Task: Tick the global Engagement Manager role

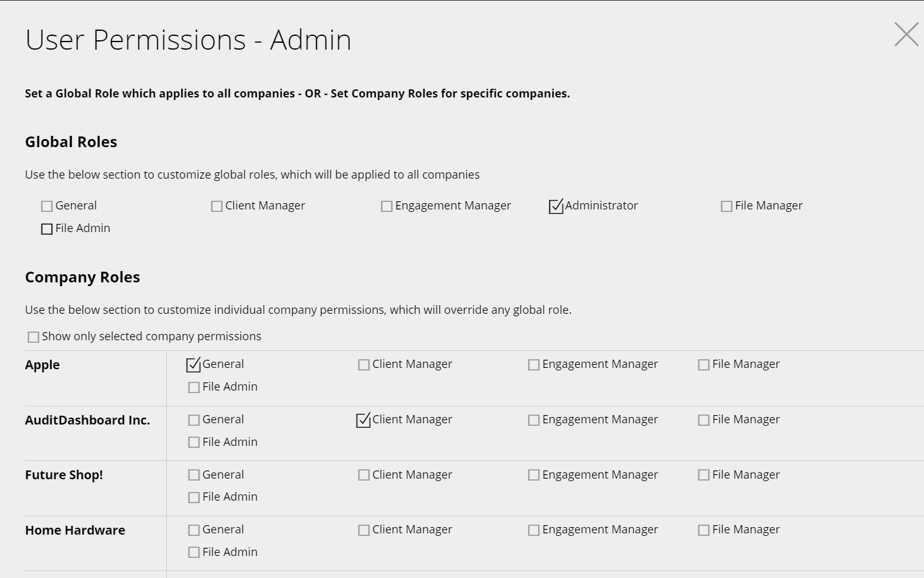Action: click(x=386, y=206)
